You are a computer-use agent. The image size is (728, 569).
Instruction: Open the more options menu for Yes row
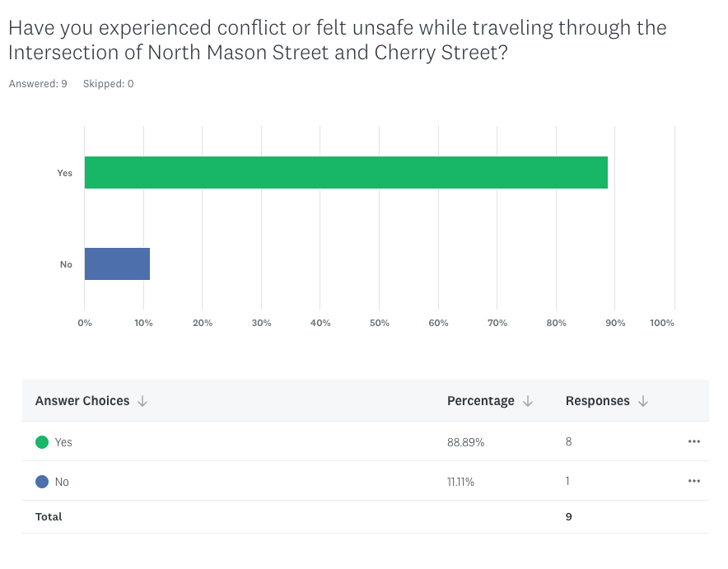(693, 442)
